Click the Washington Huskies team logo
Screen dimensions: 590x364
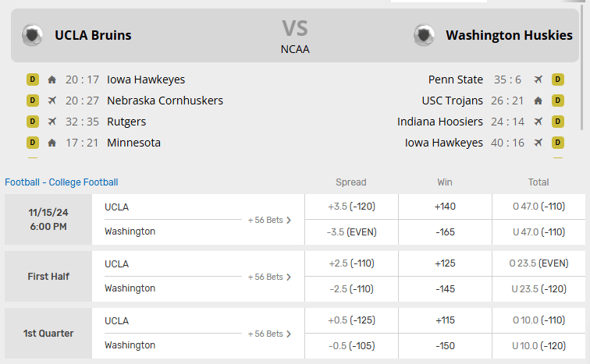(424, 35)
